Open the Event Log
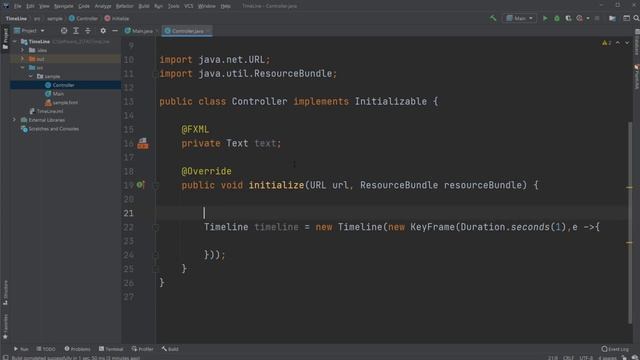640x360 pixels. pyautogui.click(x=616, y=349)
